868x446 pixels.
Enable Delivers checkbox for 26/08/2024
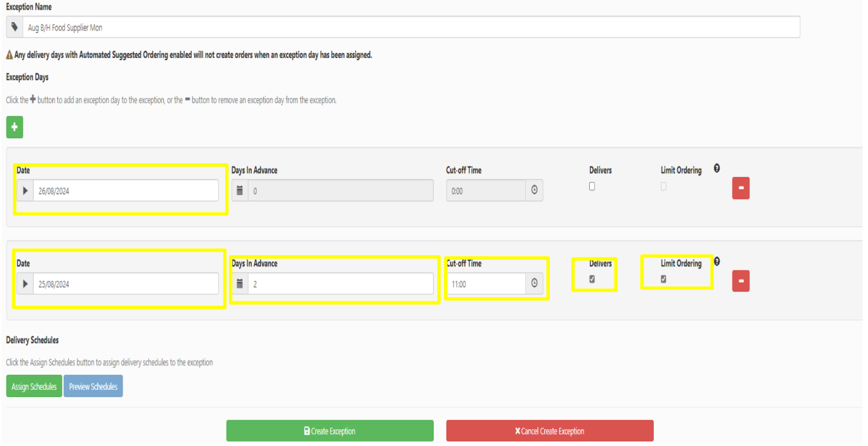pyautogui.click(x=592, y=187)
